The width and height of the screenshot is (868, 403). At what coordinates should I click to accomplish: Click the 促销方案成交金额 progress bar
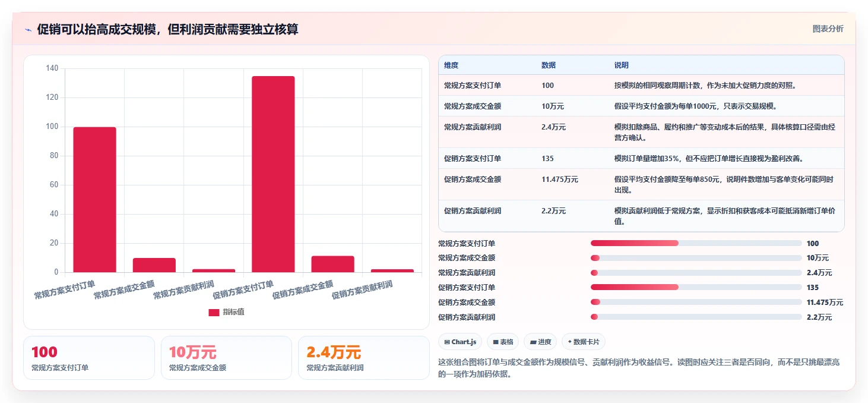point(696,302)
